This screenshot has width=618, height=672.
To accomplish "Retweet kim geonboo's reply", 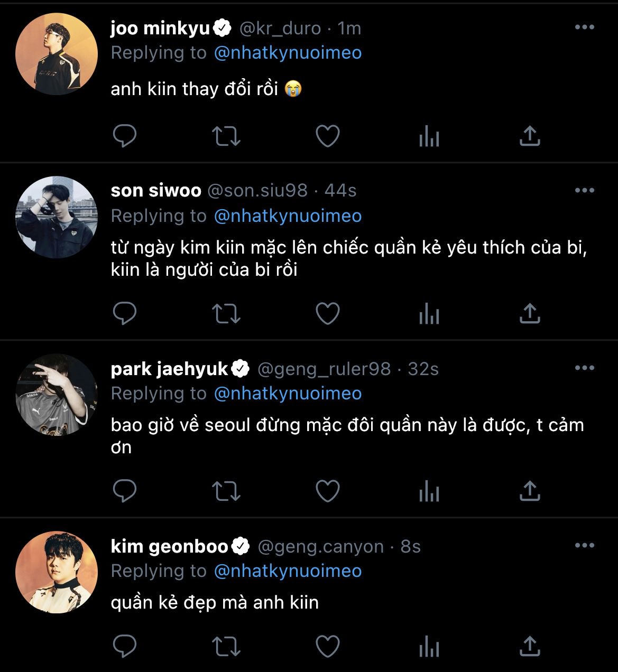I will (x=226, y=646).
